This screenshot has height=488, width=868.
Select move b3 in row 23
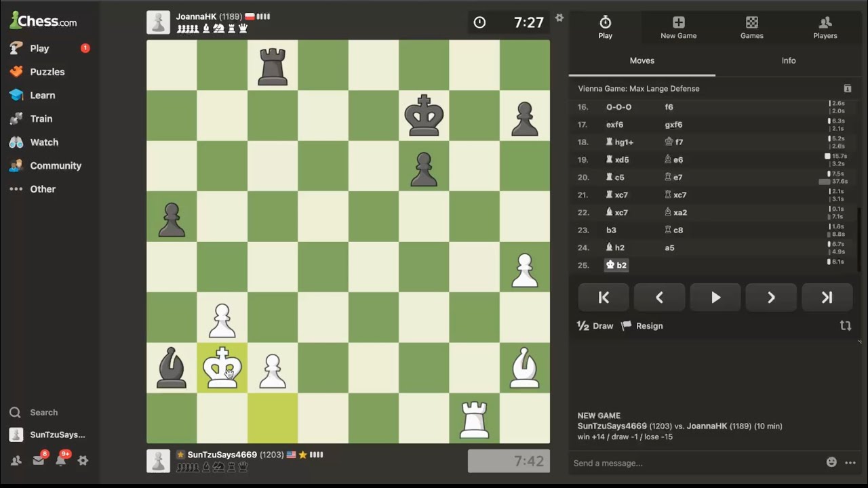coord(611,230)
